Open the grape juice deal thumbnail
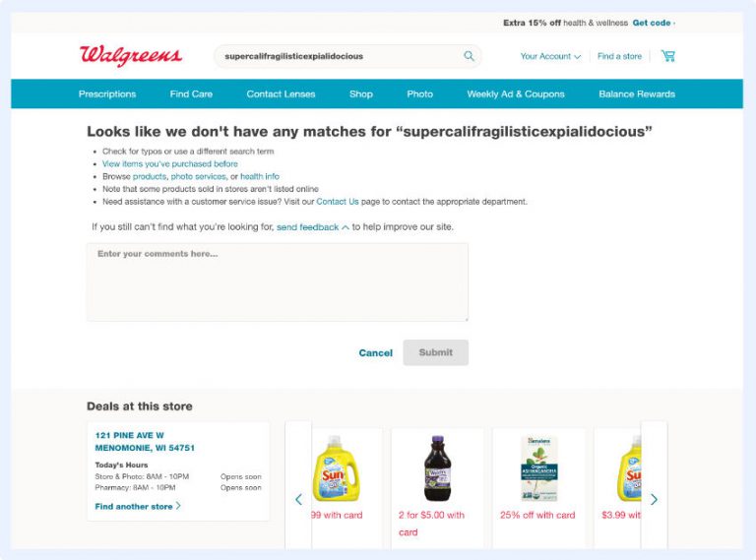This screenshot has height=560, width=756. [x=437, y=468]
